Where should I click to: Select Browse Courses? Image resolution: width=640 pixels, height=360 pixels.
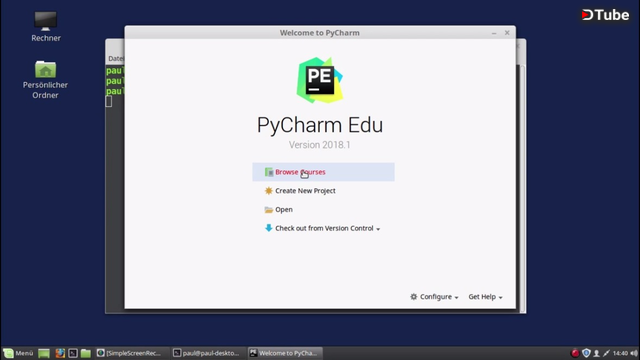click(323, 172)
